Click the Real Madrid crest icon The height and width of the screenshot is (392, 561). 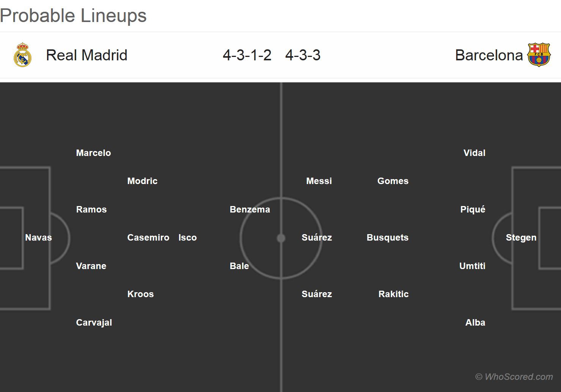tap(22, 55)
